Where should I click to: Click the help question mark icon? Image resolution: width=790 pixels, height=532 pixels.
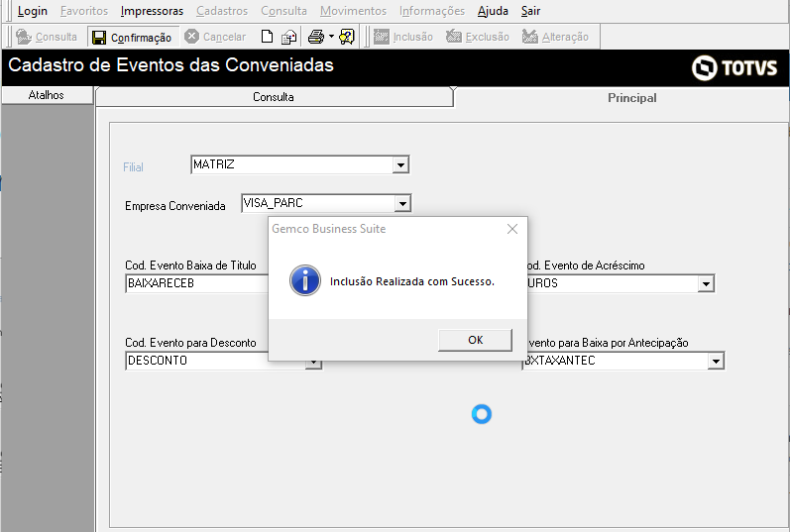(347, 37)
